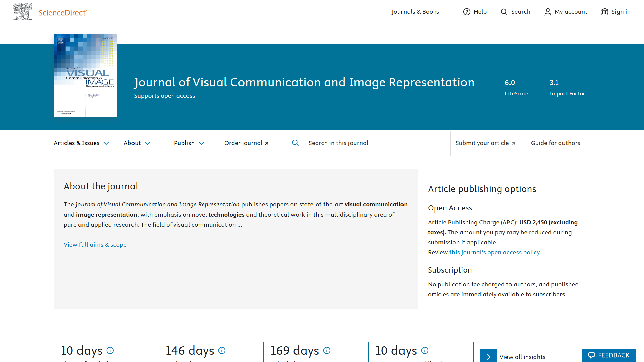The image size is (644, 362).
Task: Expand the About chevron arrow
Action: [148, 143]
